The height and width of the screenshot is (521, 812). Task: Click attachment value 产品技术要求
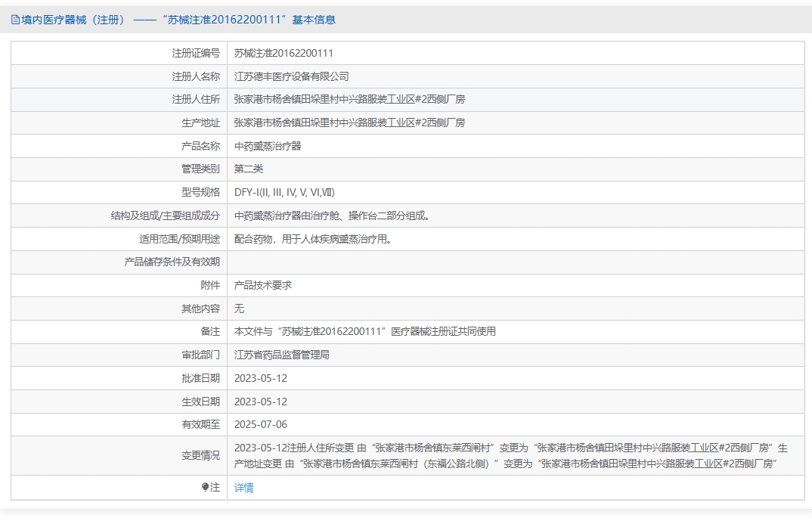coord(263,285)
